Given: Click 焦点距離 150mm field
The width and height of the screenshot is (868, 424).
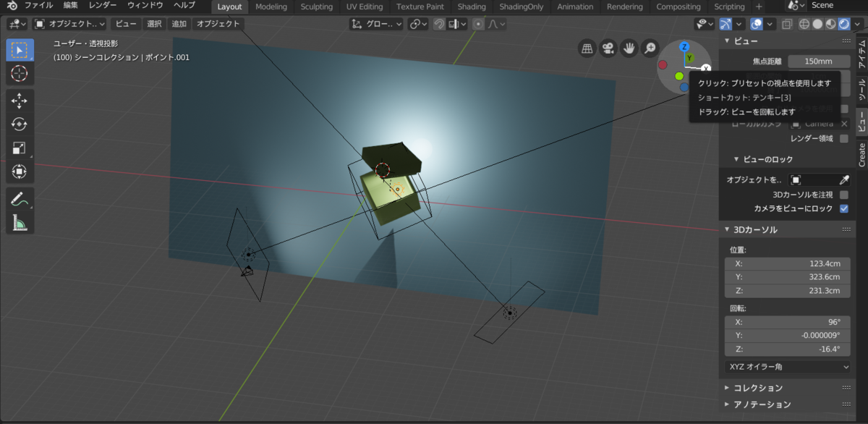Looking at the screenshot, I should click(x=819, y=62).
